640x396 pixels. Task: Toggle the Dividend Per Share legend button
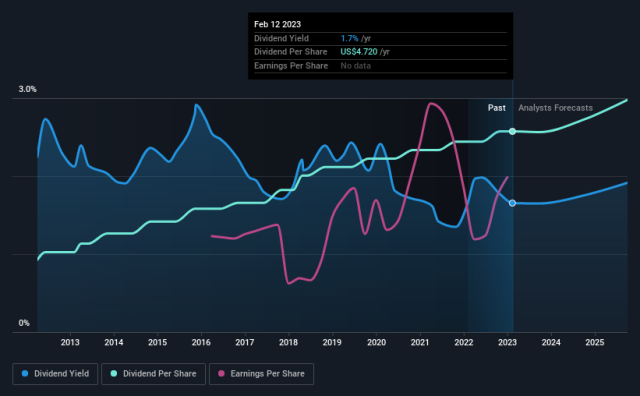[153, 374]
